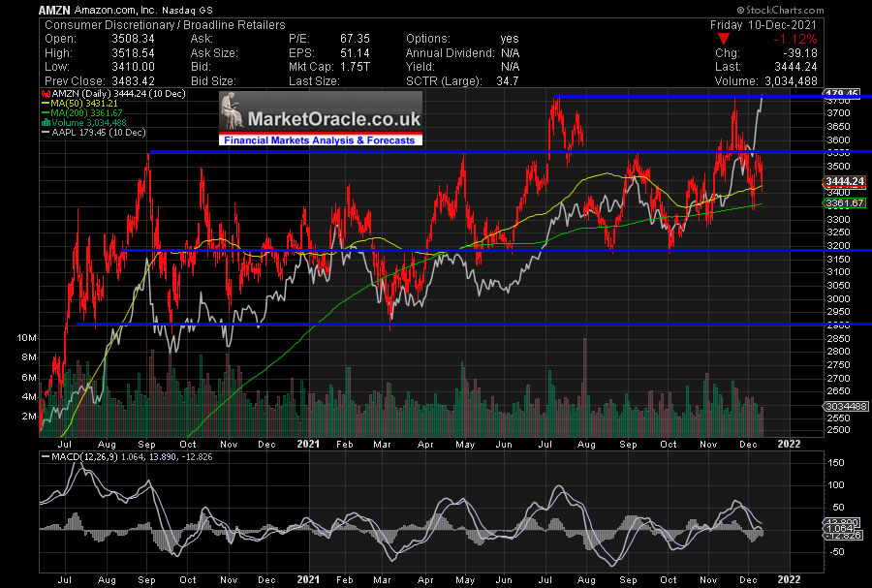Image resolution: width=872 pixels, height=588 pixels.
Task: Click the red candlestick icon beside AMZN (Daily)
Action: click(46, 93)
